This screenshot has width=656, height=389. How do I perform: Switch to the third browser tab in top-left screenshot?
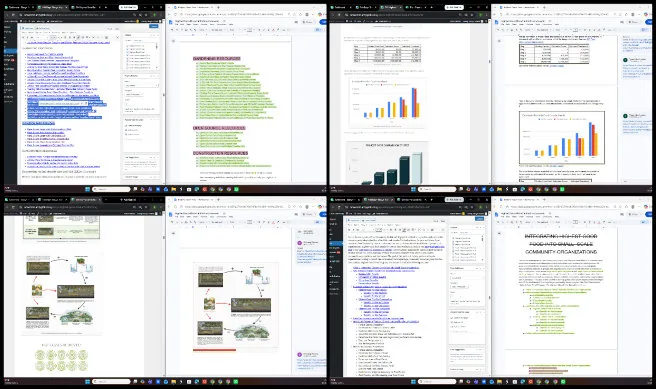[87, 7]
